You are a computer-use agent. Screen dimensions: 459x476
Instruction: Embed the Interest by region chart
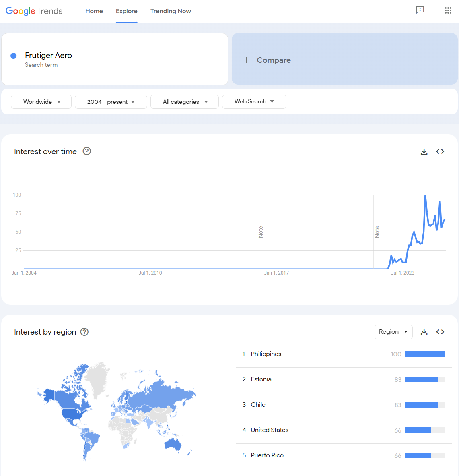click(440, 332)
